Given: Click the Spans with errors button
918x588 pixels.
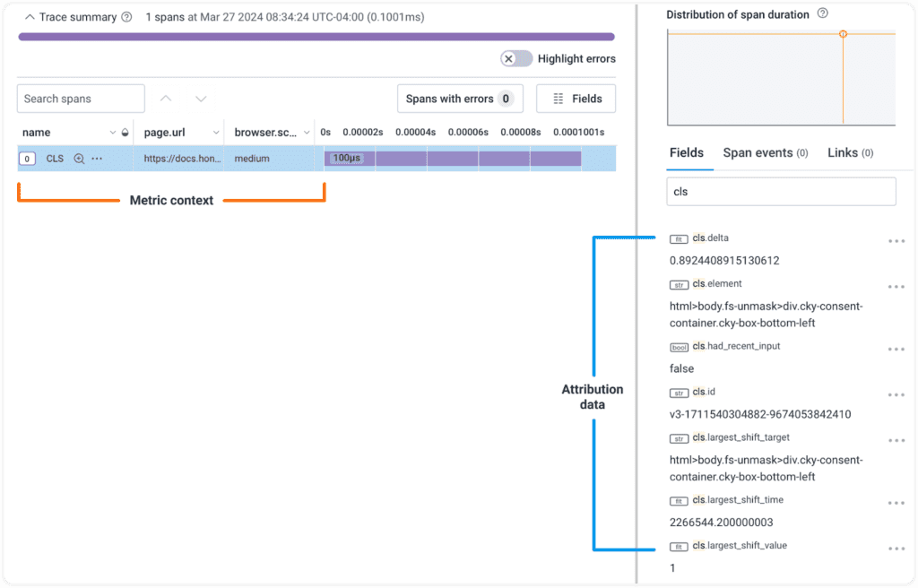Looking at the screenshot, I should coord(460,99).
